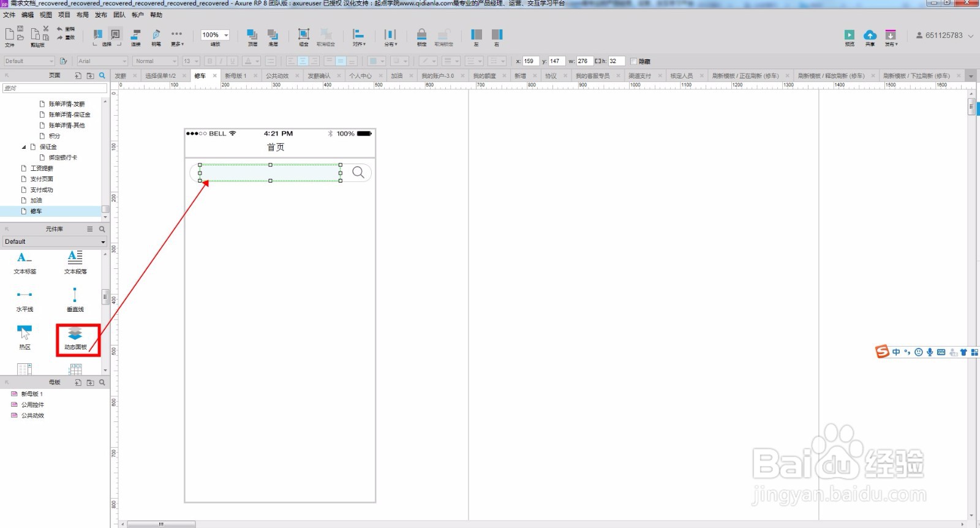Image resolution: width=980 pixels, height=528 pixels.
Task: Close the 修车 tab
Action: (214, 76)
